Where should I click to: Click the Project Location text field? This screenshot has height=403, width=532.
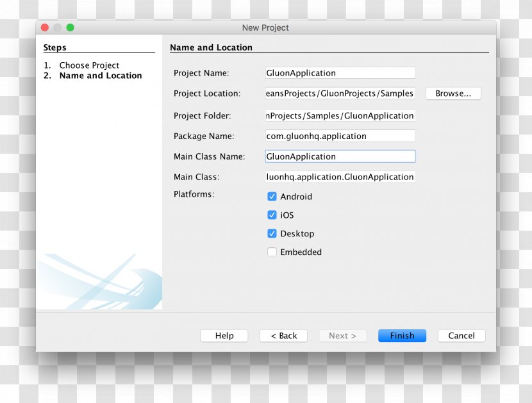click(x=340, y=93)
